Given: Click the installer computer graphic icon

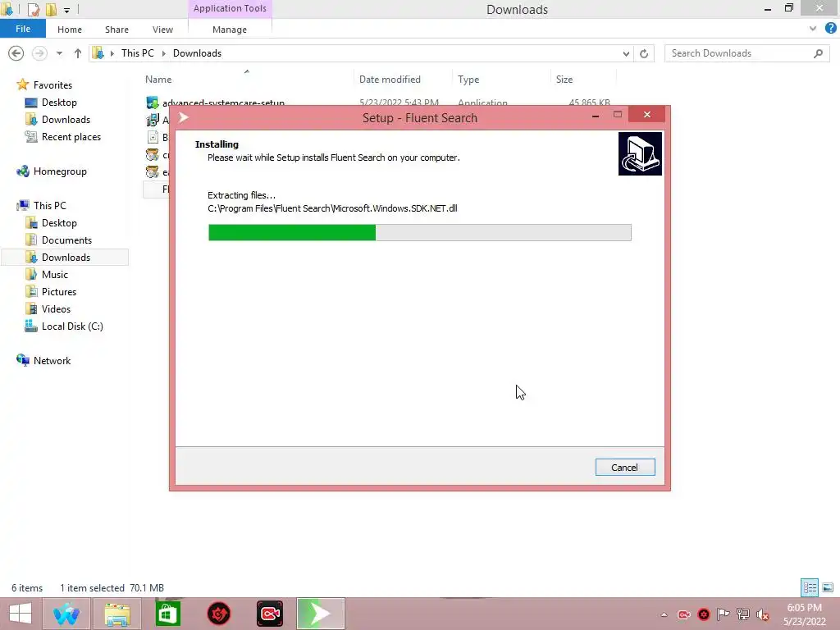Looking at the screenshot, I should [x=640, y=153].
